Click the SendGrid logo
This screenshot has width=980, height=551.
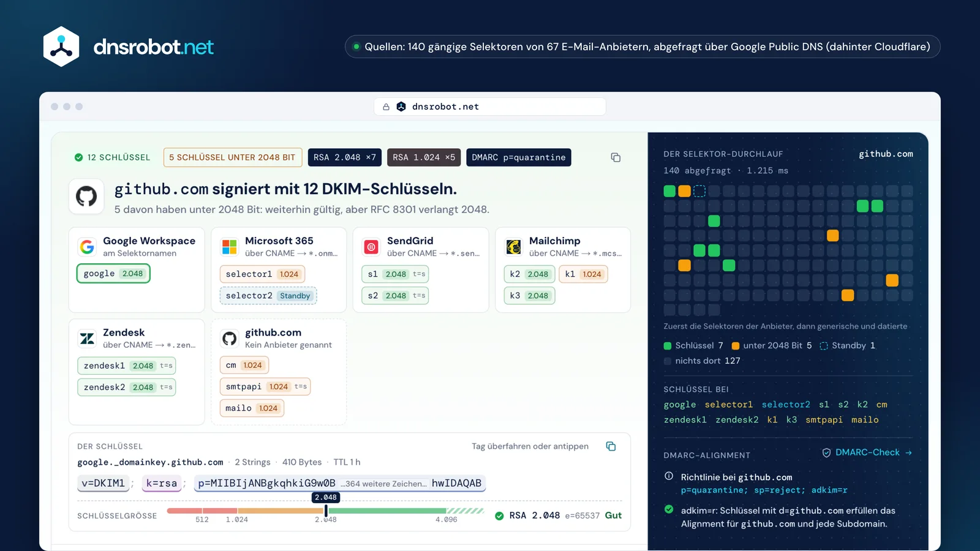click(x=371, y=247)
